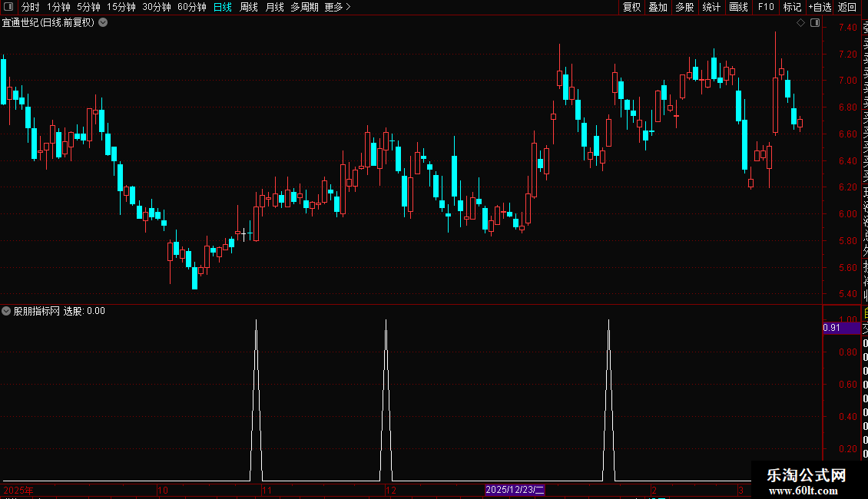This screenshot has width=868, height=499.
Task: Expand the 股朋指标网 indicator dropdown
Action: [x=6, y=311]
